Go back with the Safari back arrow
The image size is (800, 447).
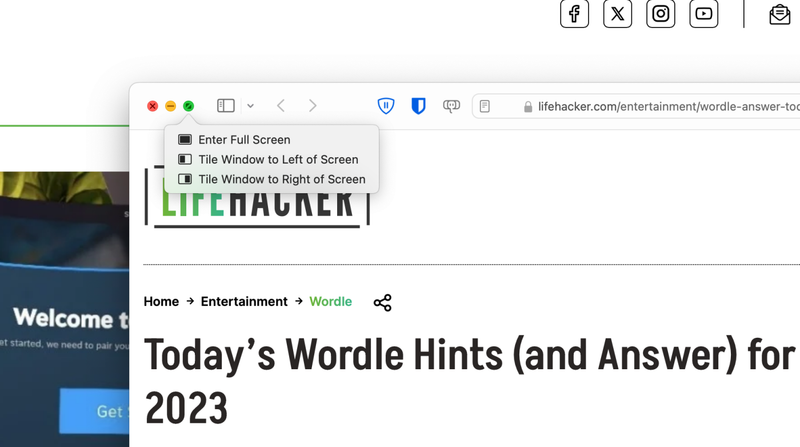(281, 106)
